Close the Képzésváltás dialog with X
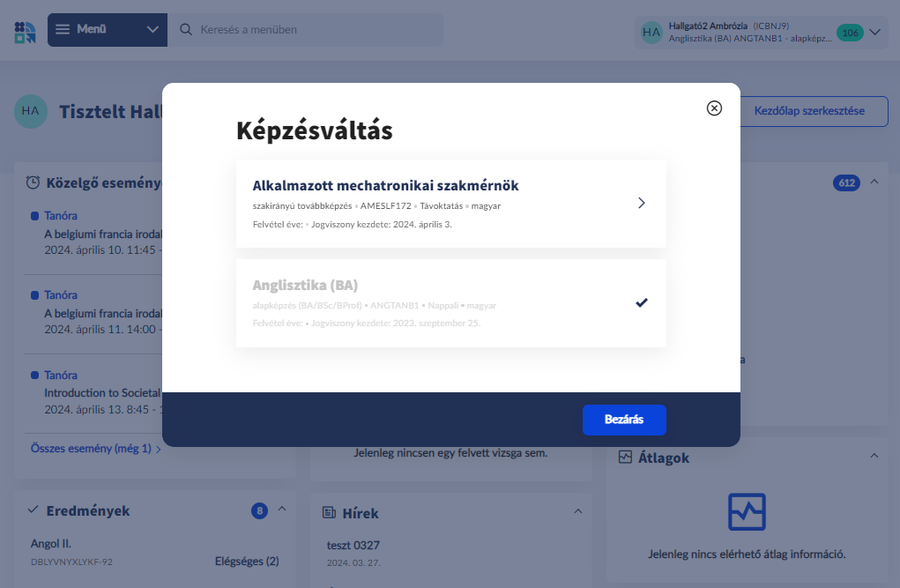The width and height of the screenshot is (900, 588). click(714, 108)
